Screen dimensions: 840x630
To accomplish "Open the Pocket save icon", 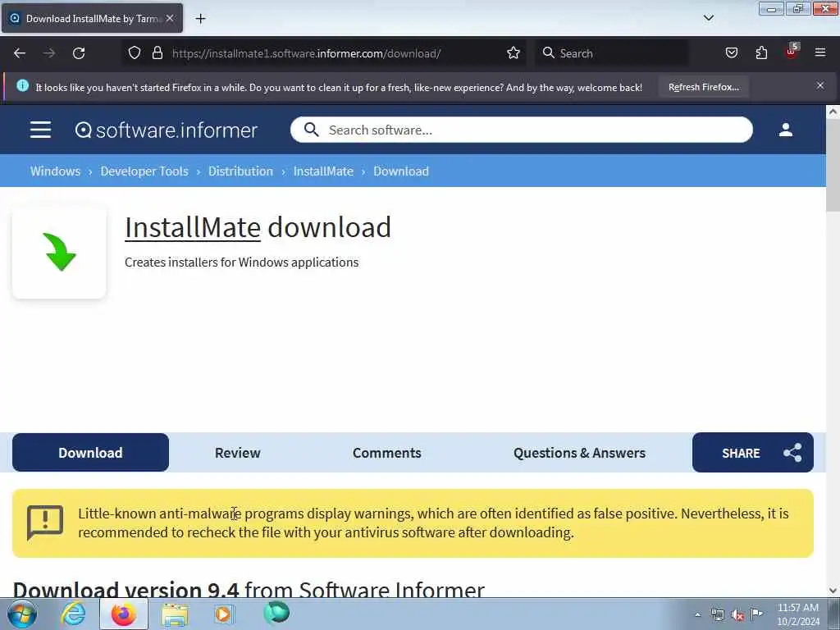I will 731,53.
